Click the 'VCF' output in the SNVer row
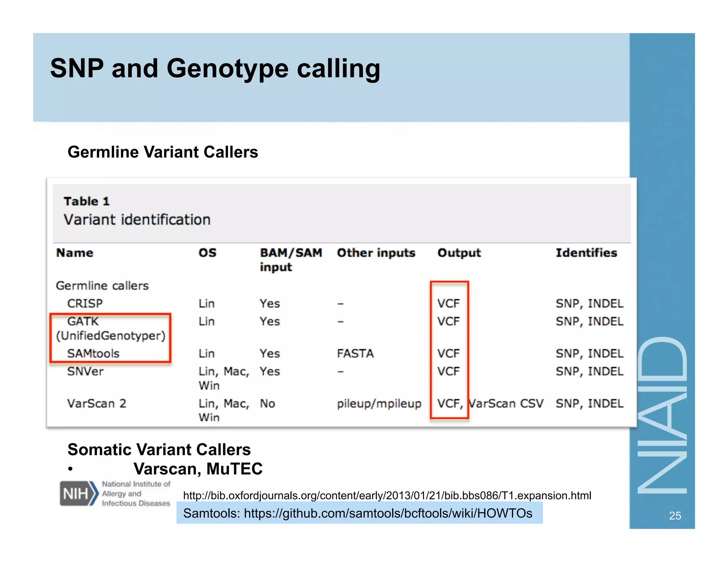728x562 pixels. (x=449, y=371)
